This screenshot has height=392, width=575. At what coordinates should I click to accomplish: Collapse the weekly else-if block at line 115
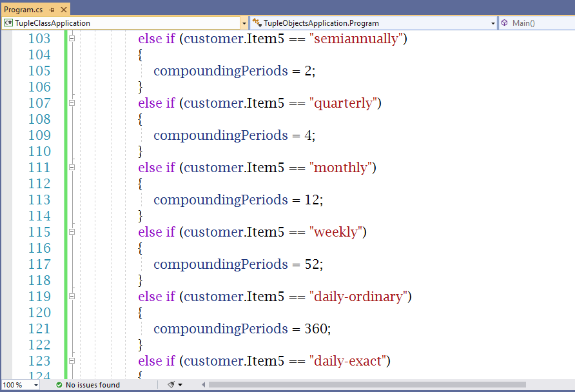(72, 232)
